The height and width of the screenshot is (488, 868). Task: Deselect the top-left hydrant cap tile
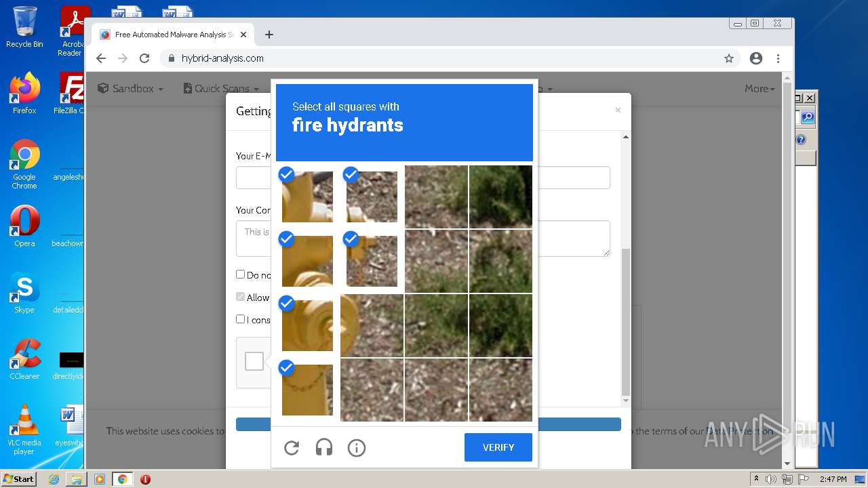click(307, 197)
